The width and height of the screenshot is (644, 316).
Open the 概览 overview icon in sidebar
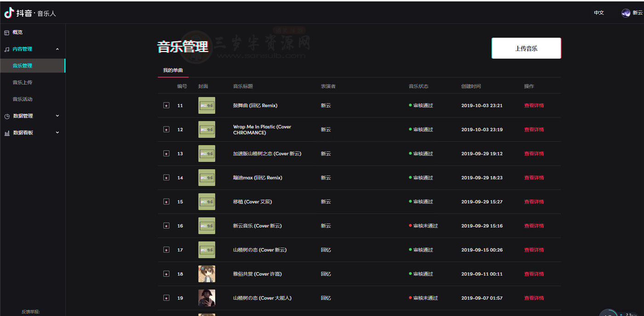[7, 33]
